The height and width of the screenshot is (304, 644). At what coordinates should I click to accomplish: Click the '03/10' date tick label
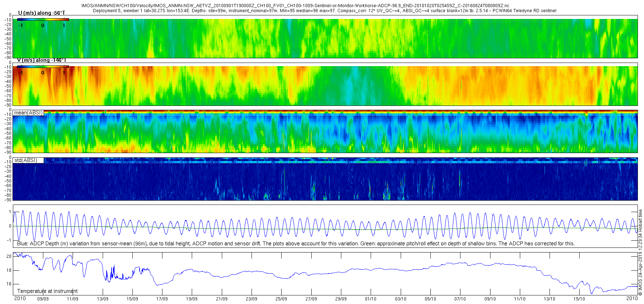[401, 299]
